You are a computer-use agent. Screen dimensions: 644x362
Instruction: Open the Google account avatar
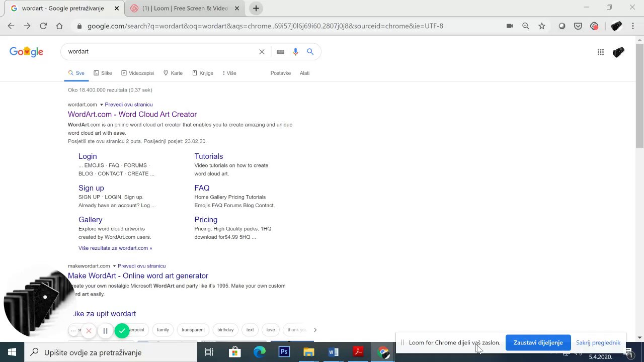618,52
